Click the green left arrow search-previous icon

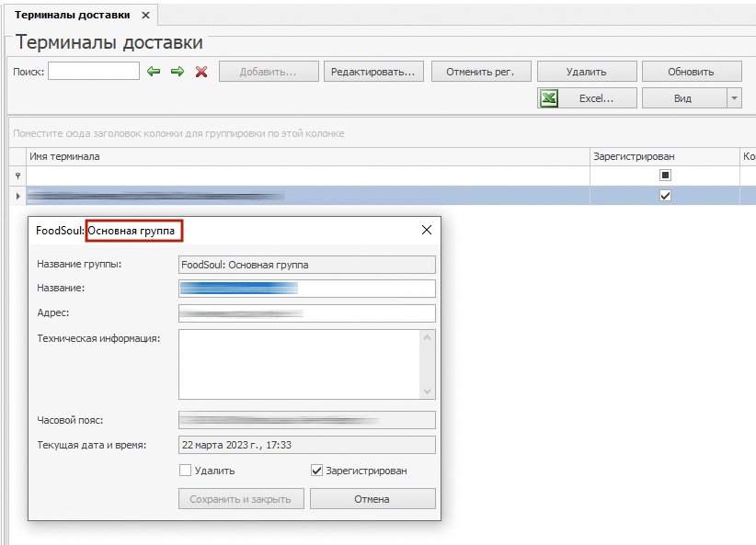155,72
